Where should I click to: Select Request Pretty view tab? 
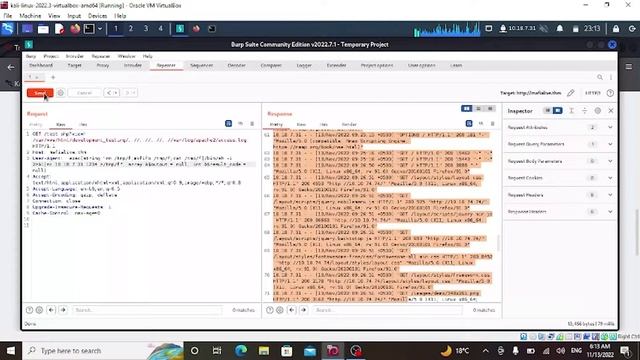(x=36, y=124)
